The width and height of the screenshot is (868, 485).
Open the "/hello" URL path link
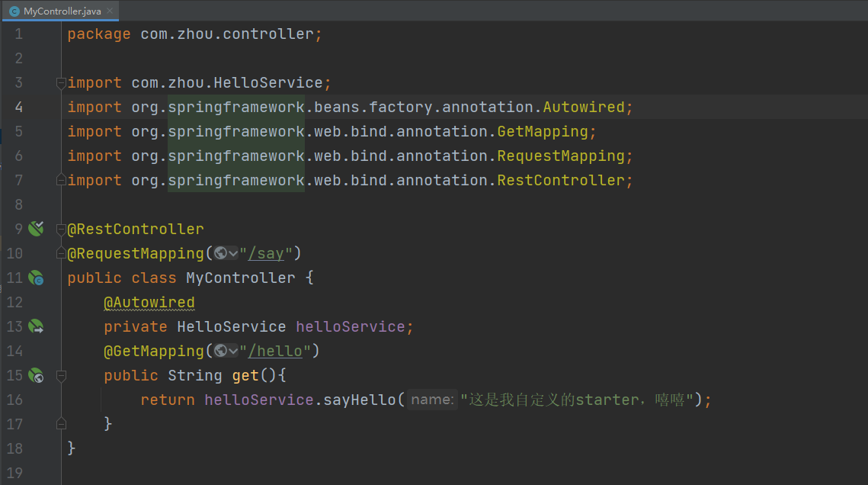coord(275,351)
